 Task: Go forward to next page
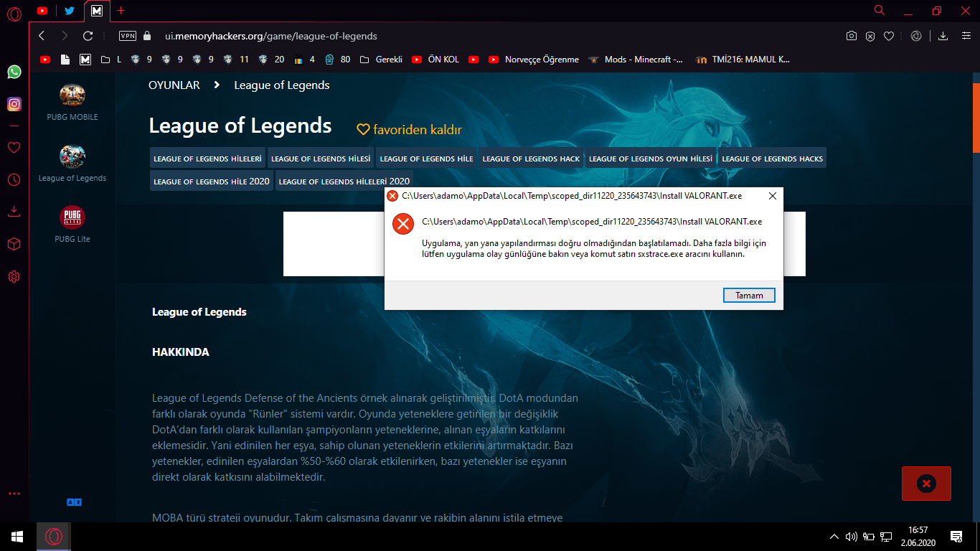coord(65,36)
